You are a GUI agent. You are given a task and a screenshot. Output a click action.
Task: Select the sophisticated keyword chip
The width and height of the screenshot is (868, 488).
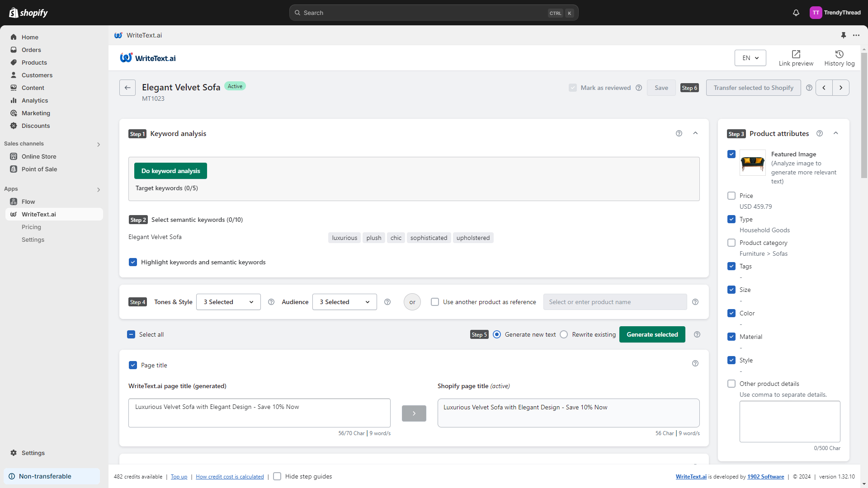[429, 238]
